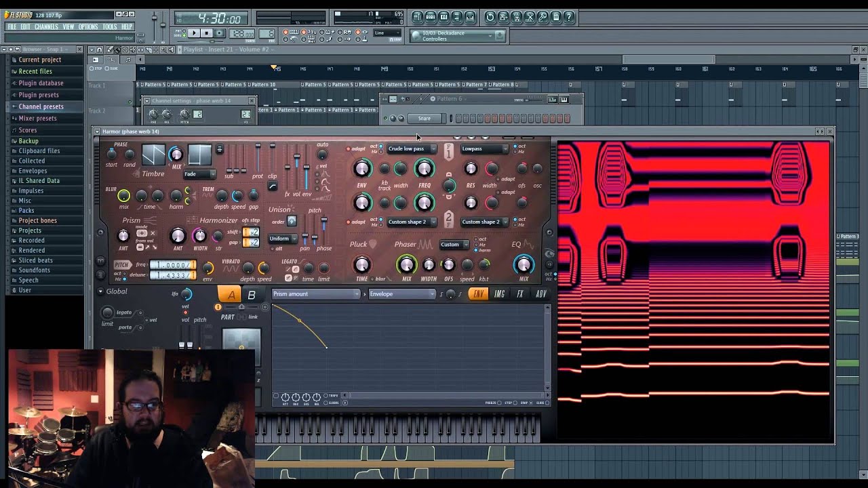Image resolution: width=868 pixels, height=488 pixels.
Task: Switch to the FX tab in Harmor
Action: (x=520, y=293)
